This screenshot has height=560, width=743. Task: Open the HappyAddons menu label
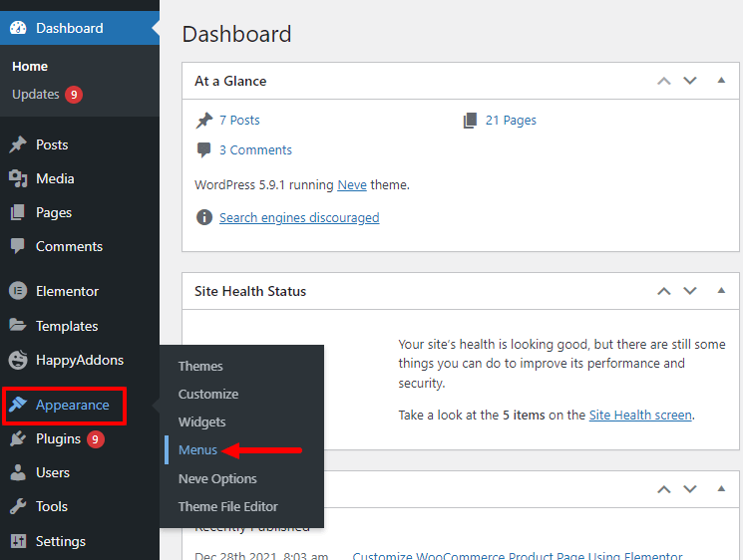(x=80, y=361)
